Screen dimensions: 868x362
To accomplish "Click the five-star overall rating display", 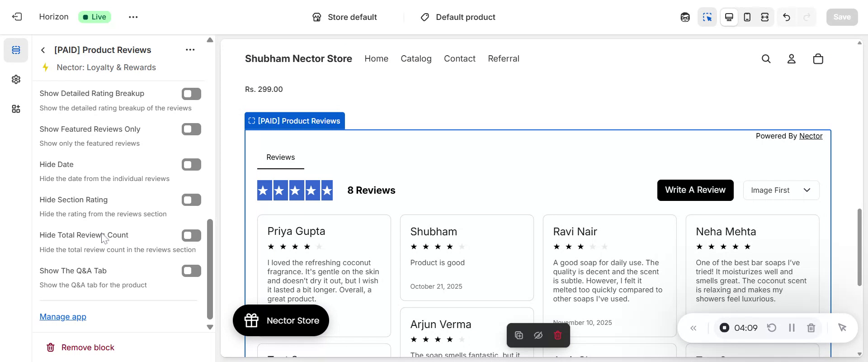I will tap(295, 191).
